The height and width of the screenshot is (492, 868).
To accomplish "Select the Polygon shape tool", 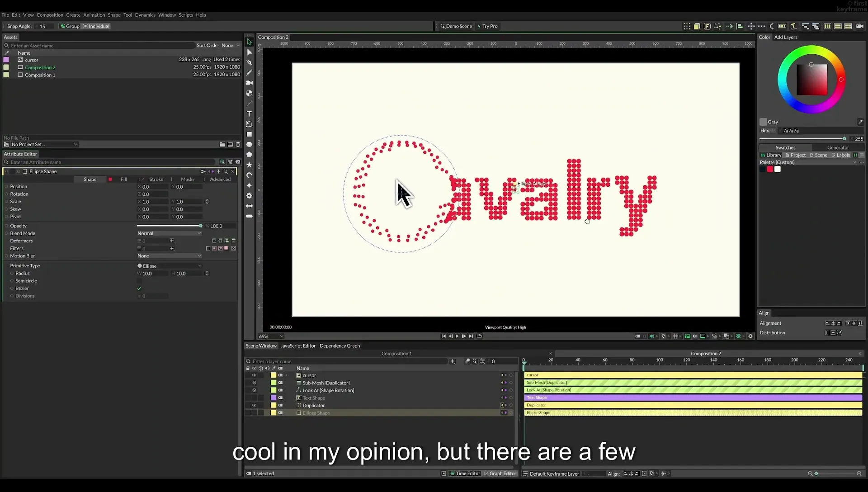I will tap(249, 155).
